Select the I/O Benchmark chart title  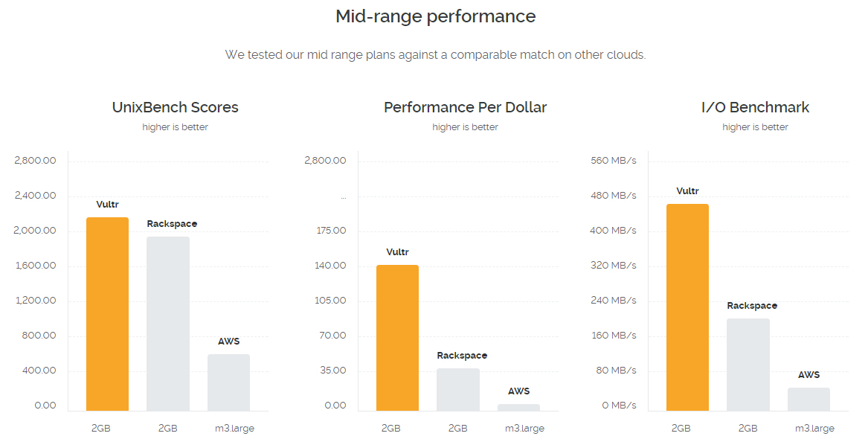[x=755, y=107]
